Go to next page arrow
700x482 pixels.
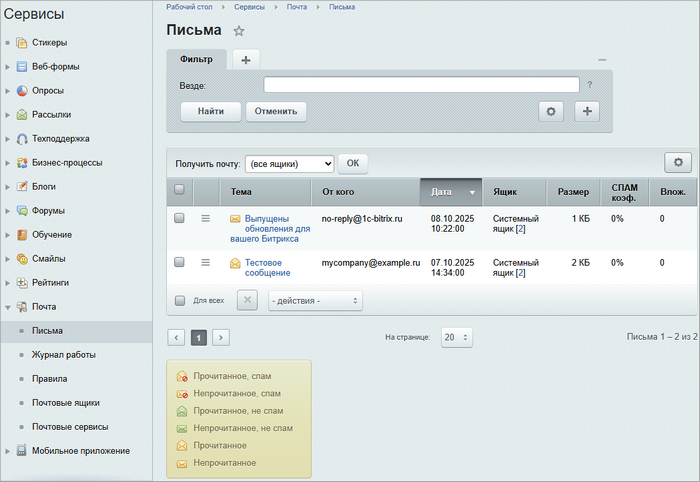pyautogui.click(x=221, y=338)
